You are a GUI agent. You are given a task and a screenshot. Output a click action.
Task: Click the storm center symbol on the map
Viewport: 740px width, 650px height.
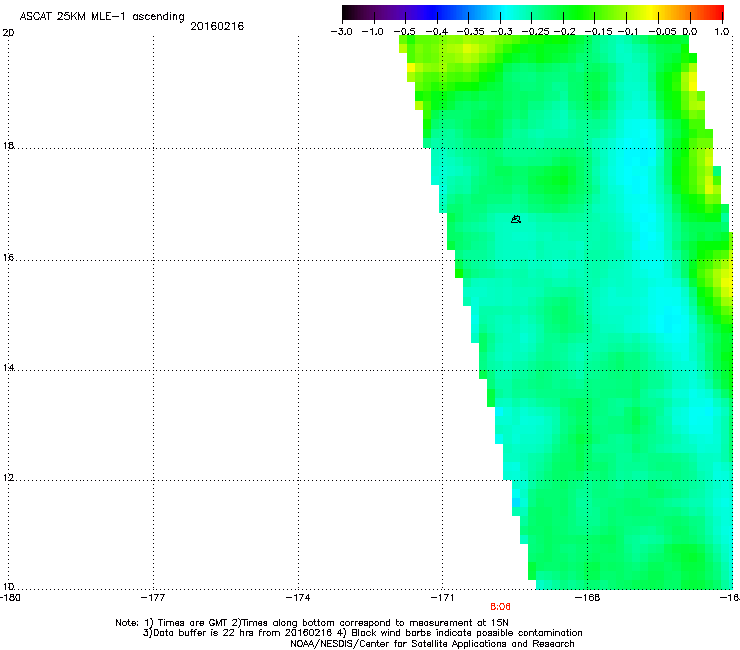point(516,219)
